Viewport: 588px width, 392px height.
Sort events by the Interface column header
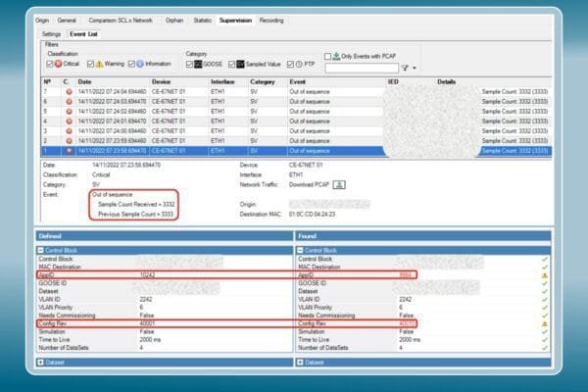[222, 81]
